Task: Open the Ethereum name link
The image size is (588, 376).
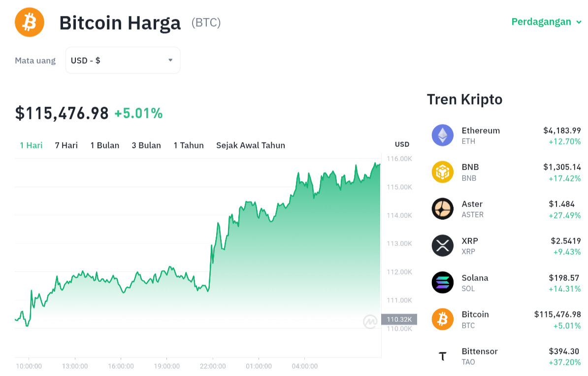Action: point(481,131)
